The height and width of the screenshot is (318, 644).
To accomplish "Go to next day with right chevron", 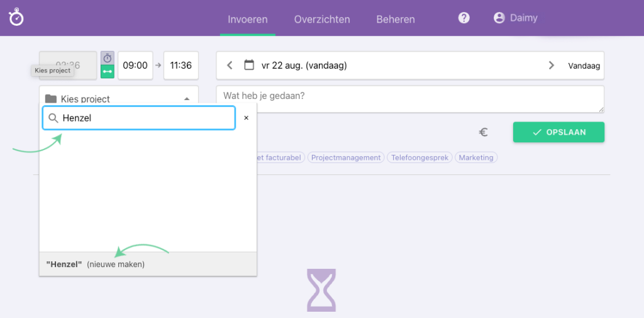I will coord(552,65).
